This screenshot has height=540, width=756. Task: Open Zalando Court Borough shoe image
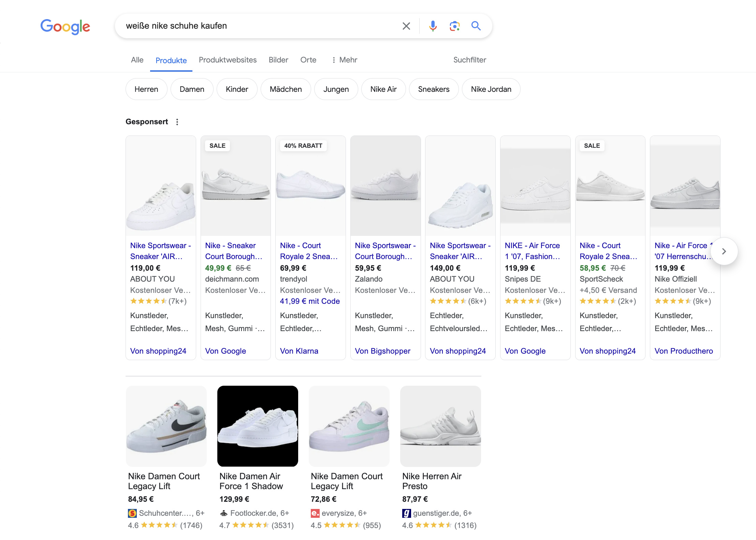coord(386,186)
